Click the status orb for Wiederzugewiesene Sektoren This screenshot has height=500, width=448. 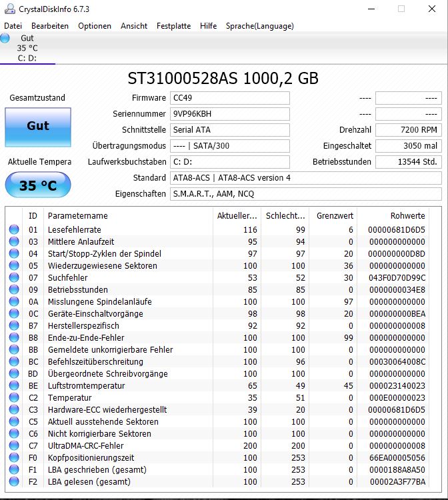(14, 265)
